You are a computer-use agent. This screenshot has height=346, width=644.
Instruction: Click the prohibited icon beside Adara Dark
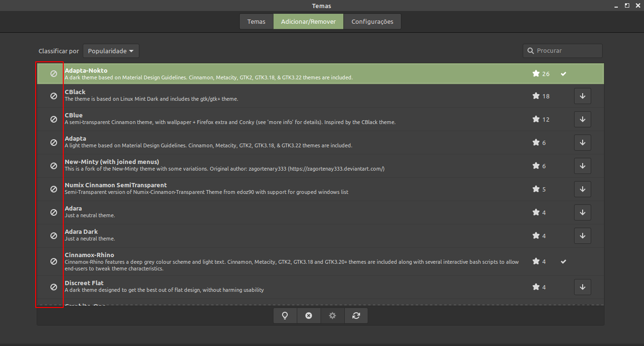click(x=54, y=236)
